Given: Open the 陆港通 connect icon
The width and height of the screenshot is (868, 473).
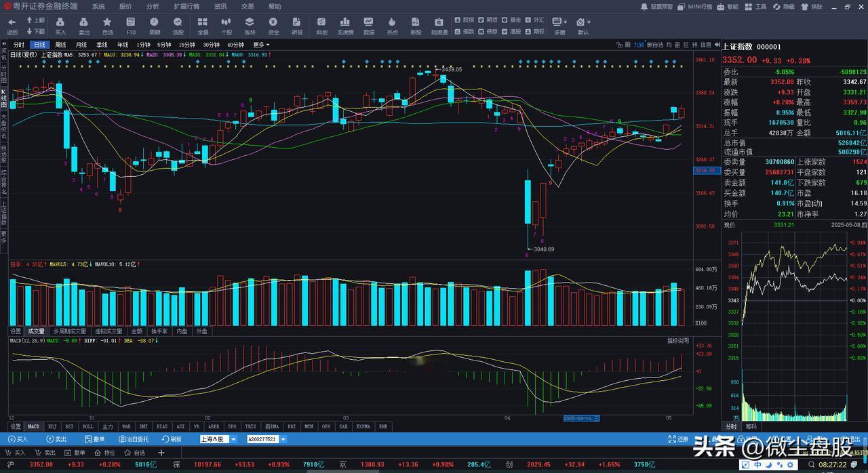Looking at the screenshot, I should [439, 22].
